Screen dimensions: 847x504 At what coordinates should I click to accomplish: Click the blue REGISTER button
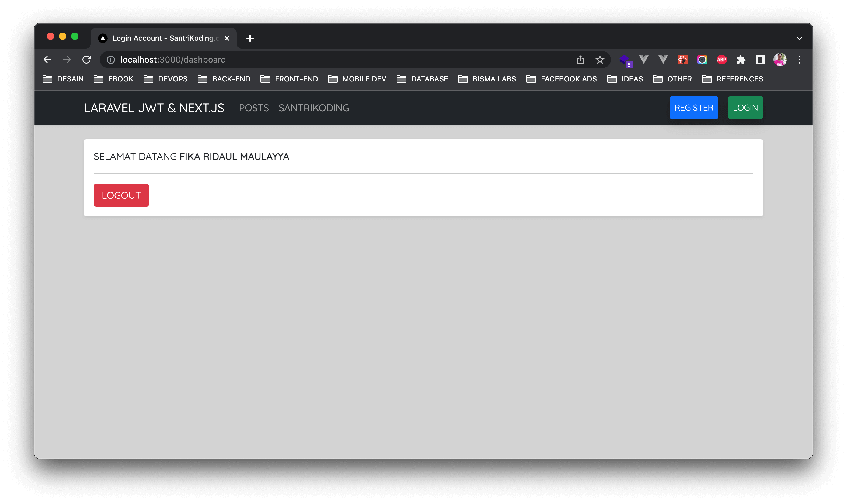pyautogui.click(x=693, y=108)
